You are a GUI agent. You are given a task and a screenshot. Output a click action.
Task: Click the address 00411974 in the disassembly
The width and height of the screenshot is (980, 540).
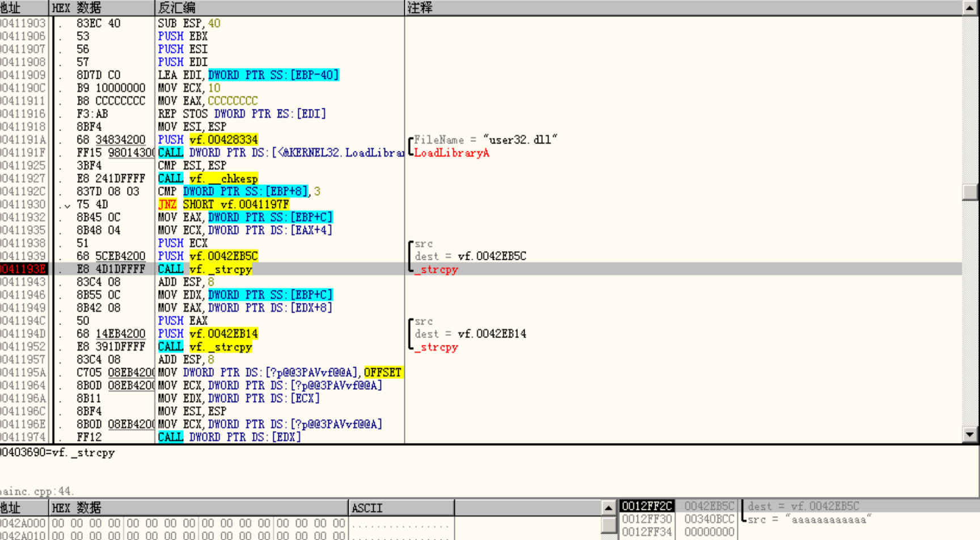coord(23,437)
